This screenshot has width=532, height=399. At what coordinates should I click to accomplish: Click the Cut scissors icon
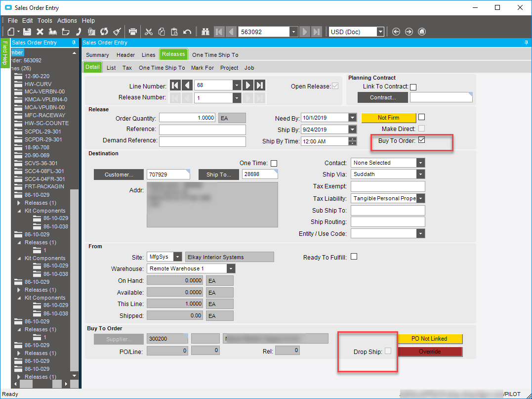pyautogui.click(x=149, y=32)
